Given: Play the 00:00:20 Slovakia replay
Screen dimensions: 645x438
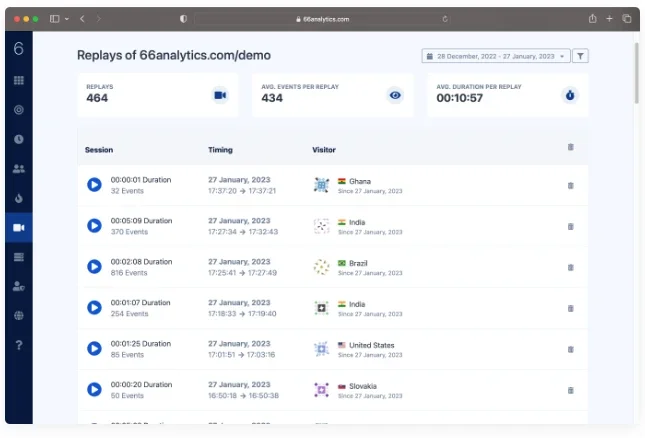Looking at the screenshot, I should 94,389.
